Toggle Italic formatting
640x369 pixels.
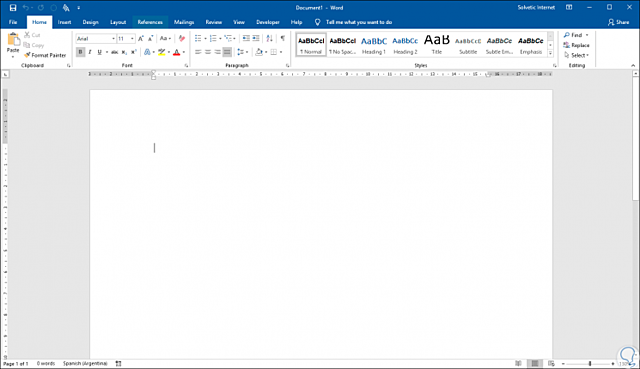(x=90, y=52)
